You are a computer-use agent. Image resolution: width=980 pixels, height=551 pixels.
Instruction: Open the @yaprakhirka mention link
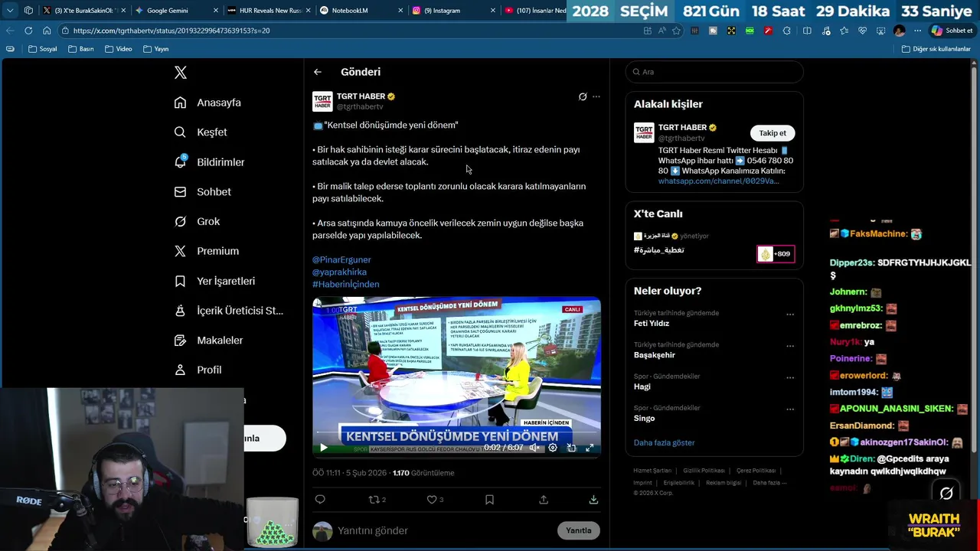click(339, 272)
